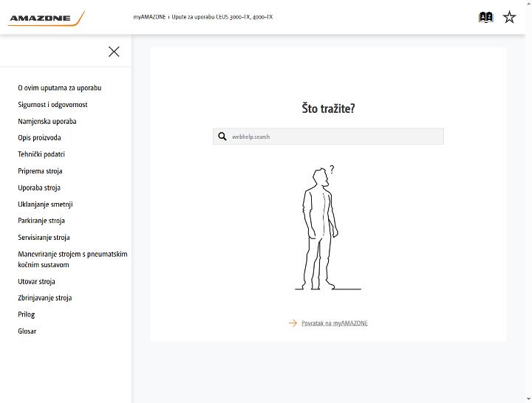Close the sidebar navigation with the X

tap(114, 52)
